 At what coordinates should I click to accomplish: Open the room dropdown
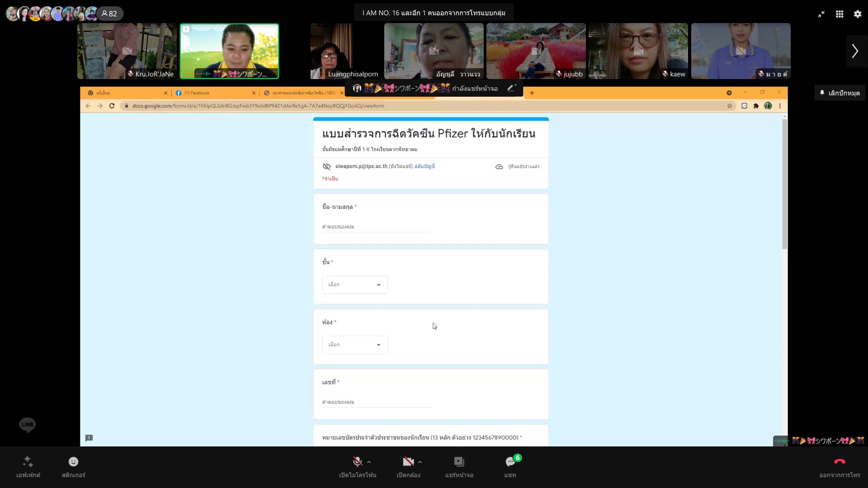[x=355, y=345]
